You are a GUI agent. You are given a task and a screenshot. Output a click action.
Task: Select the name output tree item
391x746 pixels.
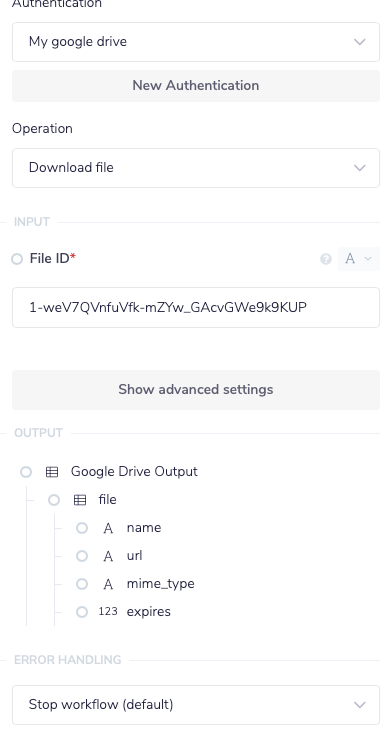tap(144, 528)
